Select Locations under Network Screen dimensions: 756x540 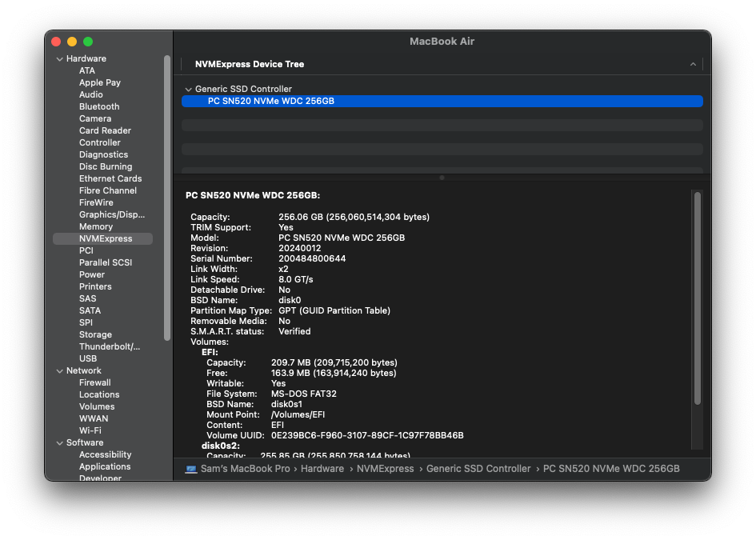coord(99,394)
